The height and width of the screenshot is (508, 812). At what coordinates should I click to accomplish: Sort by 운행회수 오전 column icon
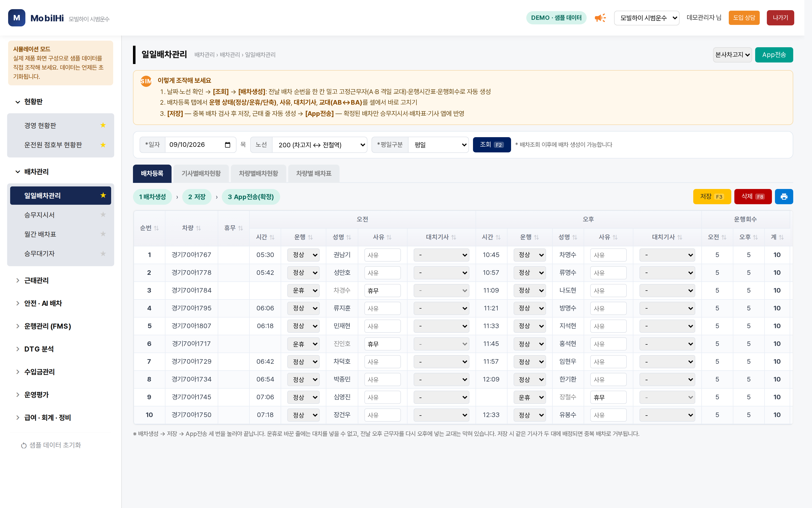tap(724, 237)
